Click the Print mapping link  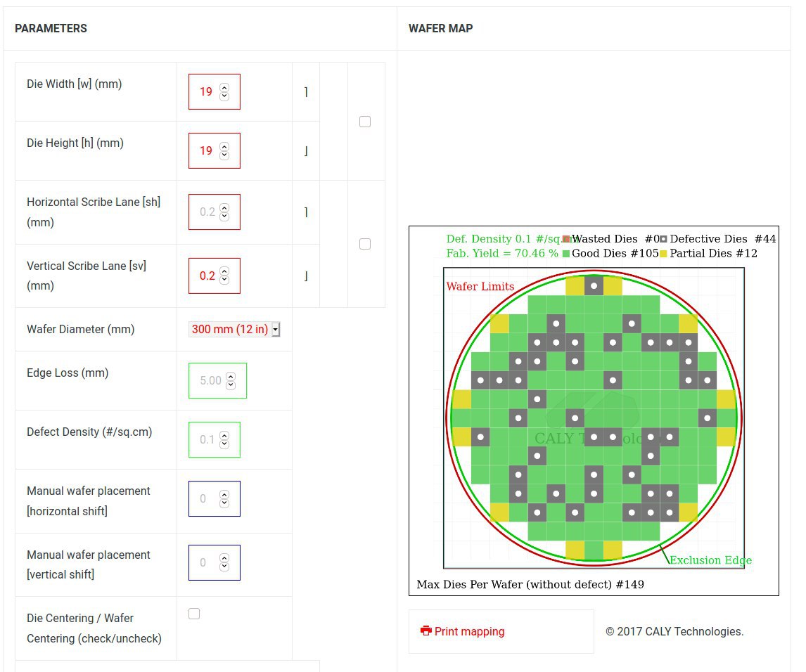pos(469,631)
